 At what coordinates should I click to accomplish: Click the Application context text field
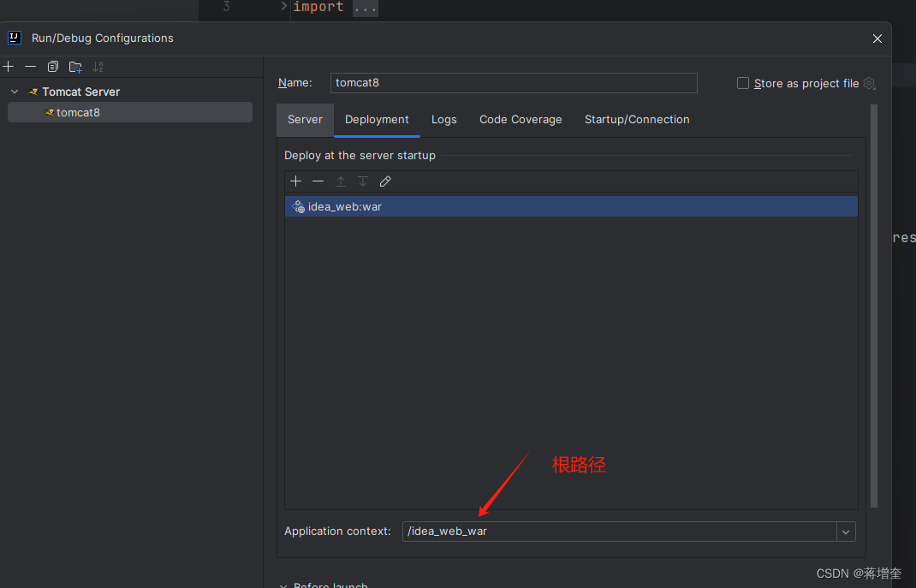pos(619,532)
